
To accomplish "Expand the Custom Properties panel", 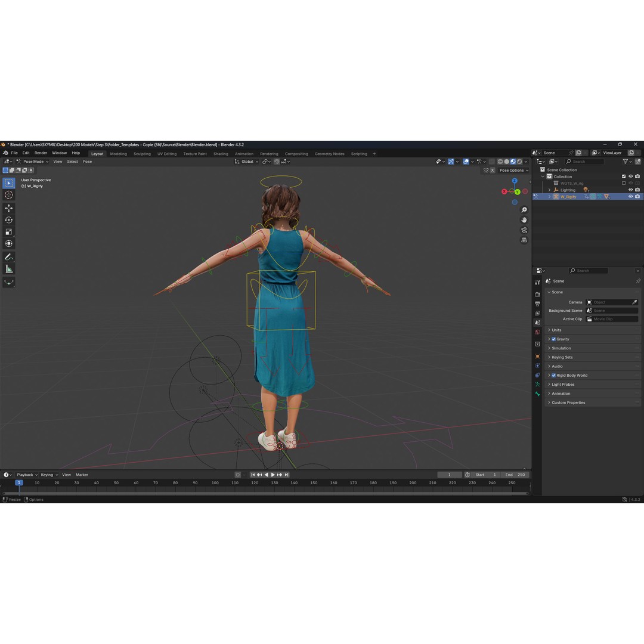I will pyautogui.click(x=593, y=402).
